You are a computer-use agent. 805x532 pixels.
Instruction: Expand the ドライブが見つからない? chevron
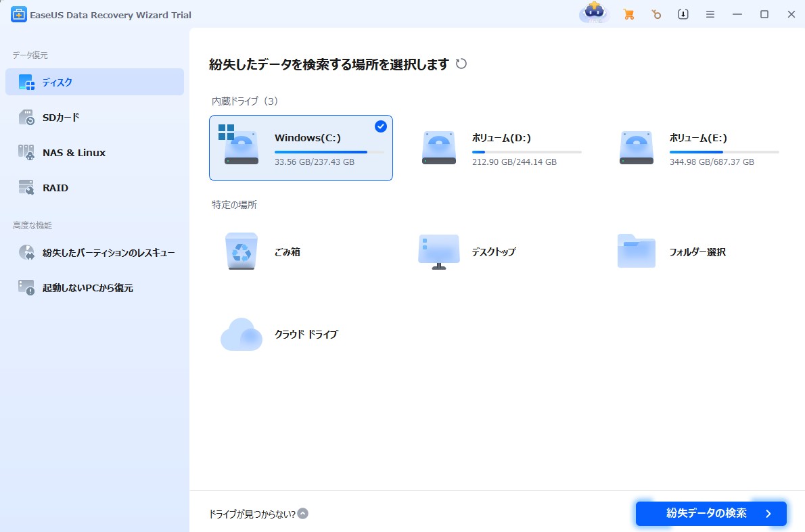pos(303,514)
